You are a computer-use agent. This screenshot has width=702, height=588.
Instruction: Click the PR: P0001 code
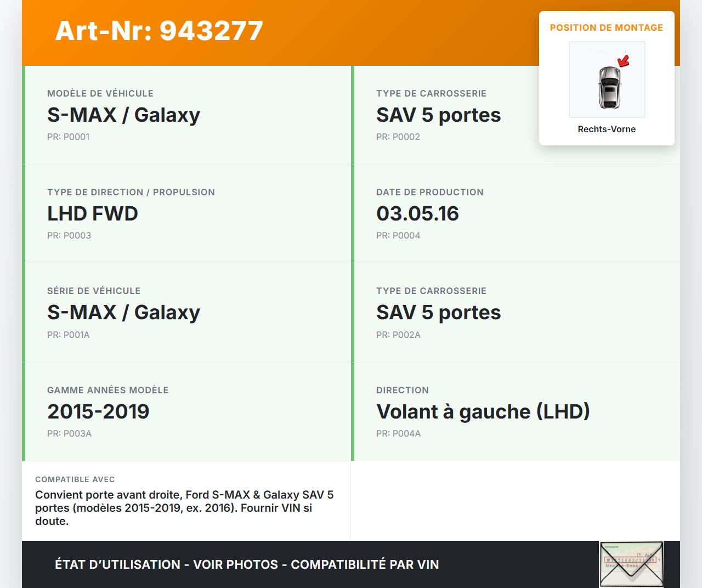click(x=68, y=137)
